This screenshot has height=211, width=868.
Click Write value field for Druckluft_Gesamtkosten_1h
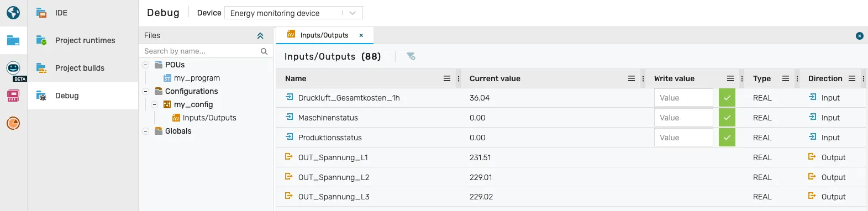[683, 98]
